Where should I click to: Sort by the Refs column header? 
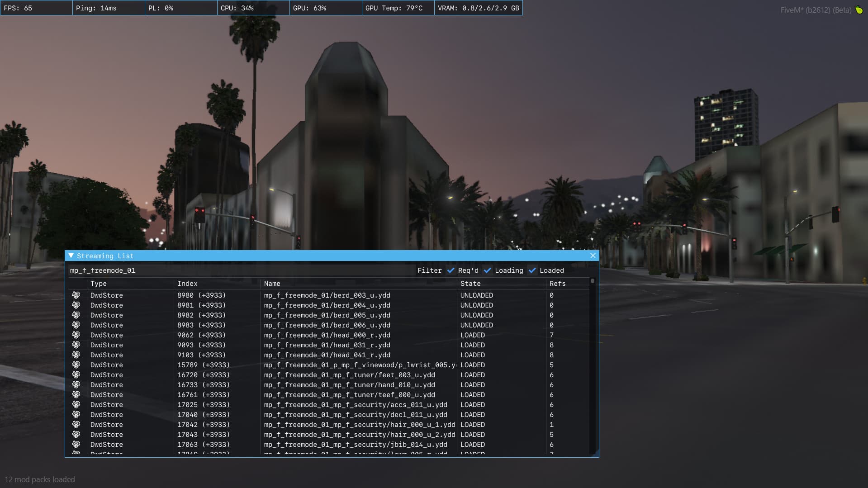(x=557, y=284)
